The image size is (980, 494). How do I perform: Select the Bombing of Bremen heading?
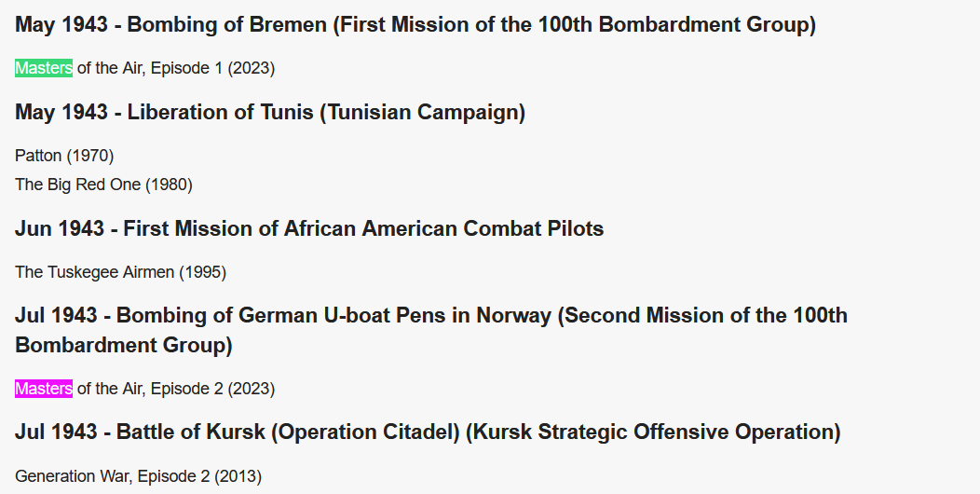point(415,24)
